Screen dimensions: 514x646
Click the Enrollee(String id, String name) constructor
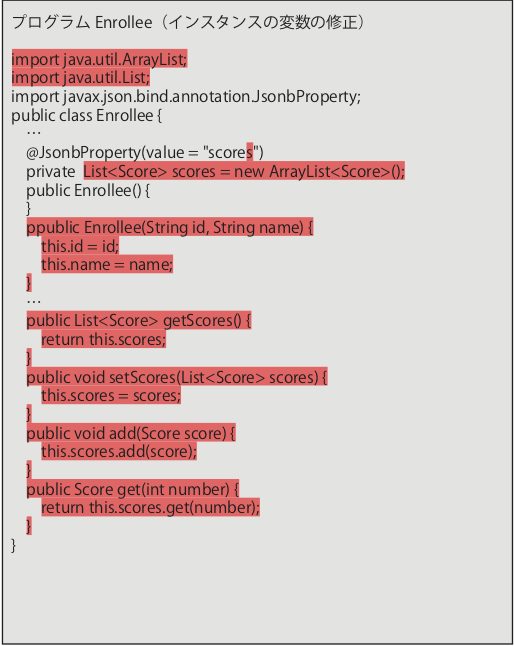coord(170,227)
